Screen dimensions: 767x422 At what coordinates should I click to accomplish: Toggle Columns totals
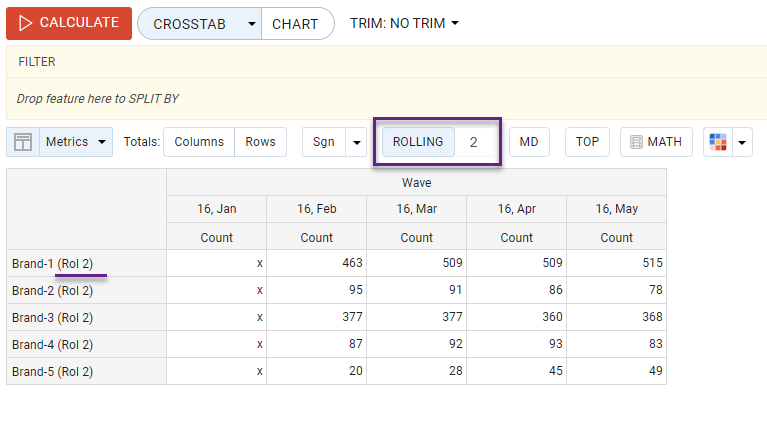click(x=199, y=142)
